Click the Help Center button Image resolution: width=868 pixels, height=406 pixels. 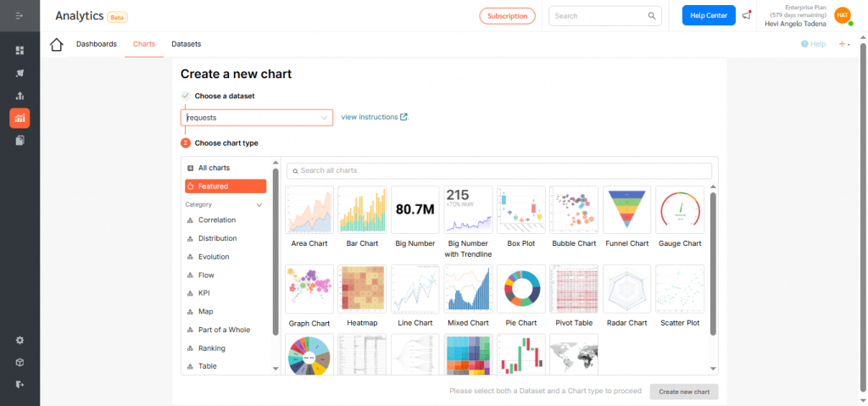coord(709,15)
